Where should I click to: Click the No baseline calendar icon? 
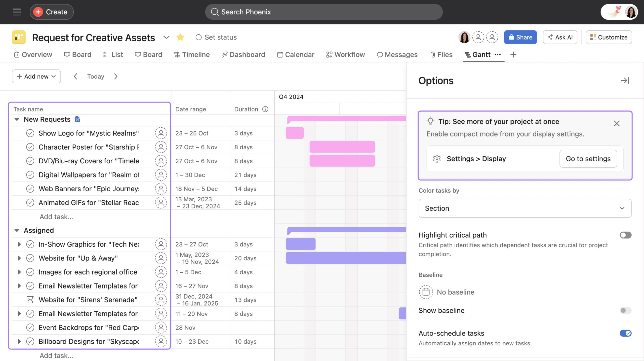(x=426, y=292)
